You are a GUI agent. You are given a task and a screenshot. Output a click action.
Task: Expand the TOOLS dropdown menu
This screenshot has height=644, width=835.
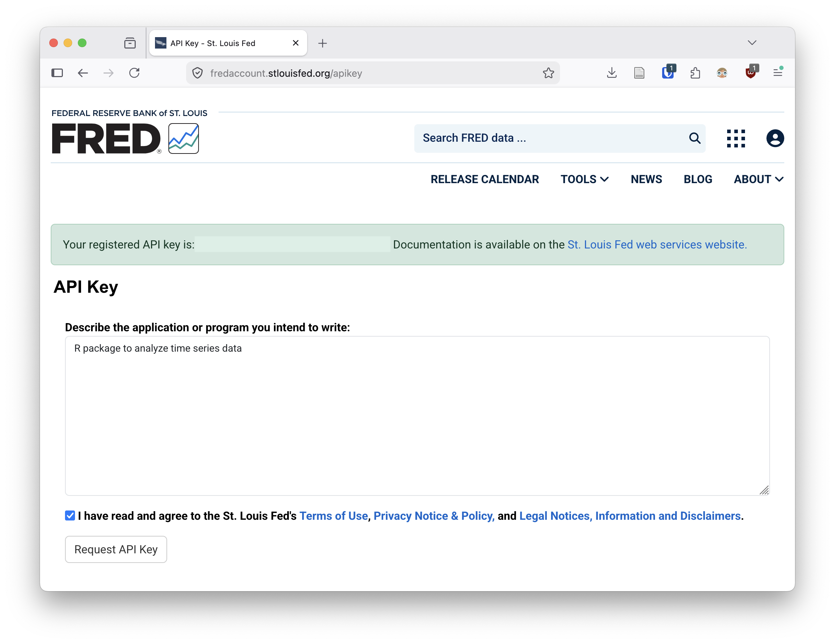(585, 179)
